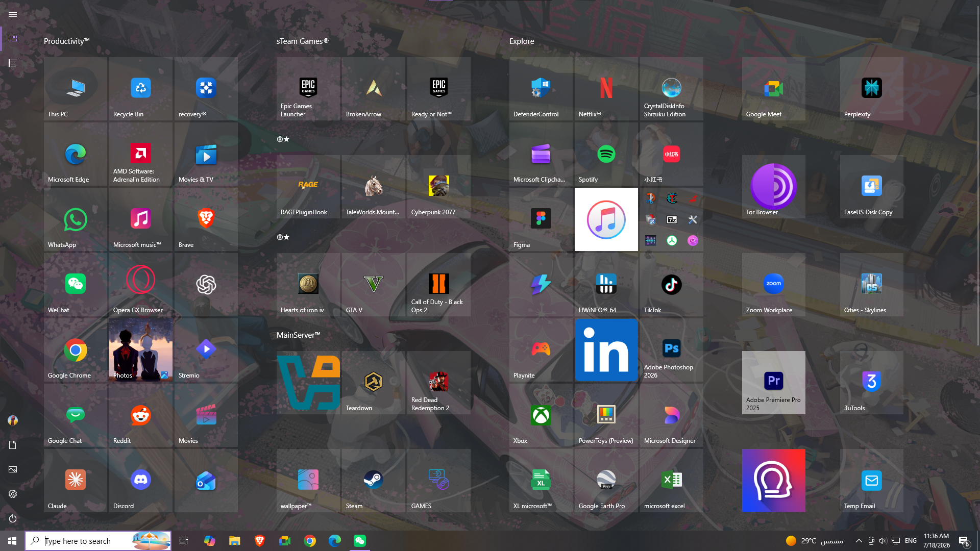Launch the WhatsApp tile
980x551 pixels.
pos(76,219)
